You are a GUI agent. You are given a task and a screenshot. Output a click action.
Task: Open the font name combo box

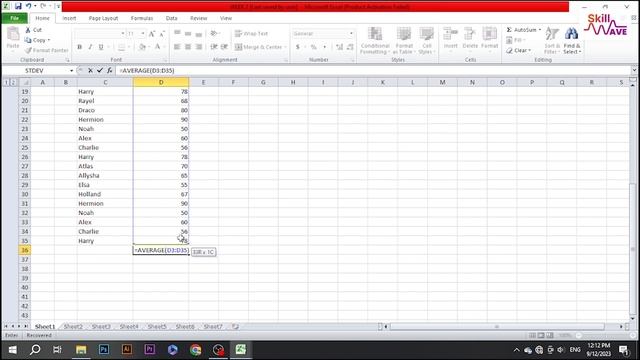100,33
